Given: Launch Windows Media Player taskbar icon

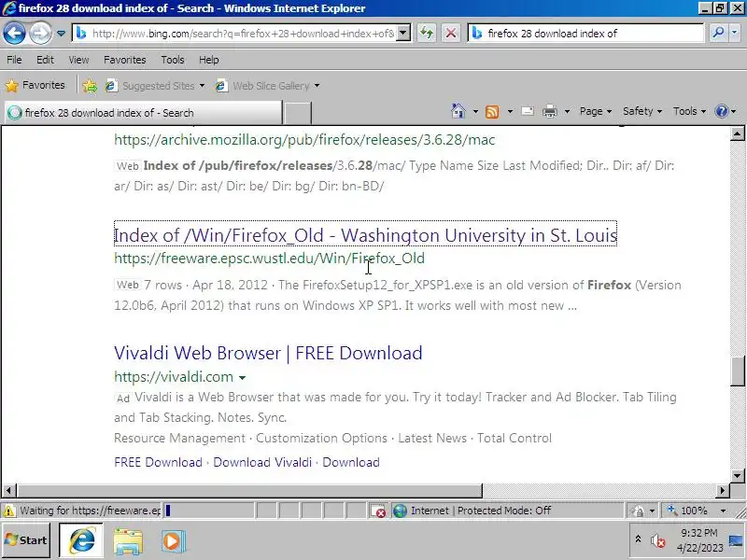Looking at the screenshot, I should pos(173,541).
